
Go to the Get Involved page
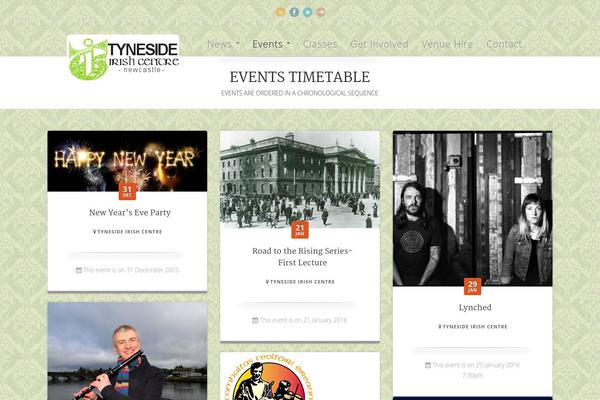click(x=379, y=44)
